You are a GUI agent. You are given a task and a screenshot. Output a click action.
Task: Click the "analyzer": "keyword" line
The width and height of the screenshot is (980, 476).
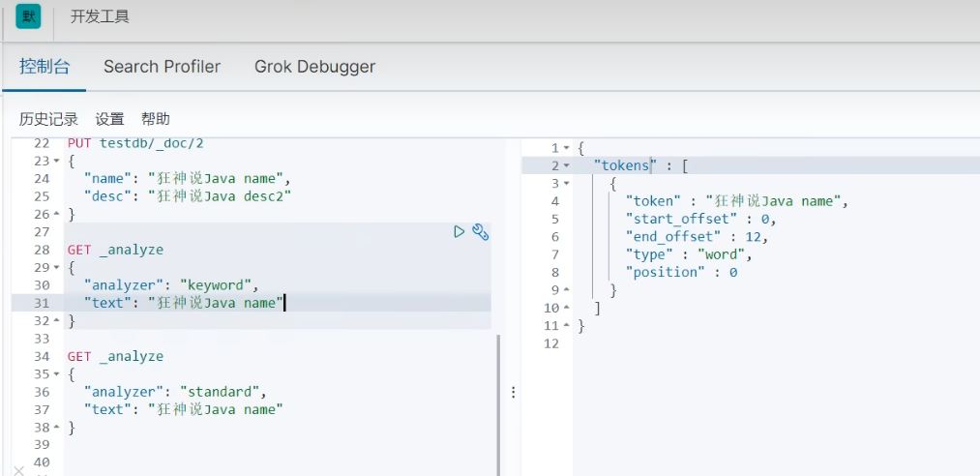pyautogui.click(x=171, y=285)
